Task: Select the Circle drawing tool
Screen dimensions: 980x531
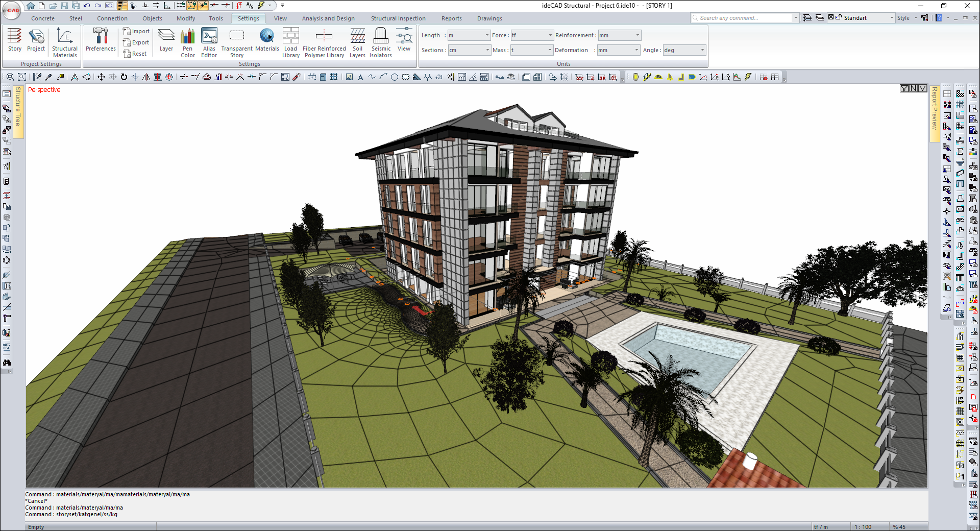Action: (395, 77)
